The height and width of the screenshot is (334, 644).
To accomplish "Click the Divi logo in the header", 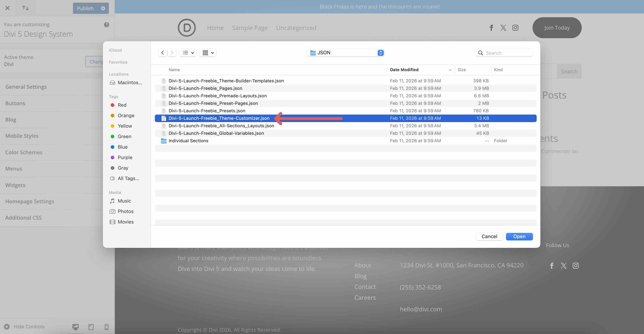I will tap(186, 28).
